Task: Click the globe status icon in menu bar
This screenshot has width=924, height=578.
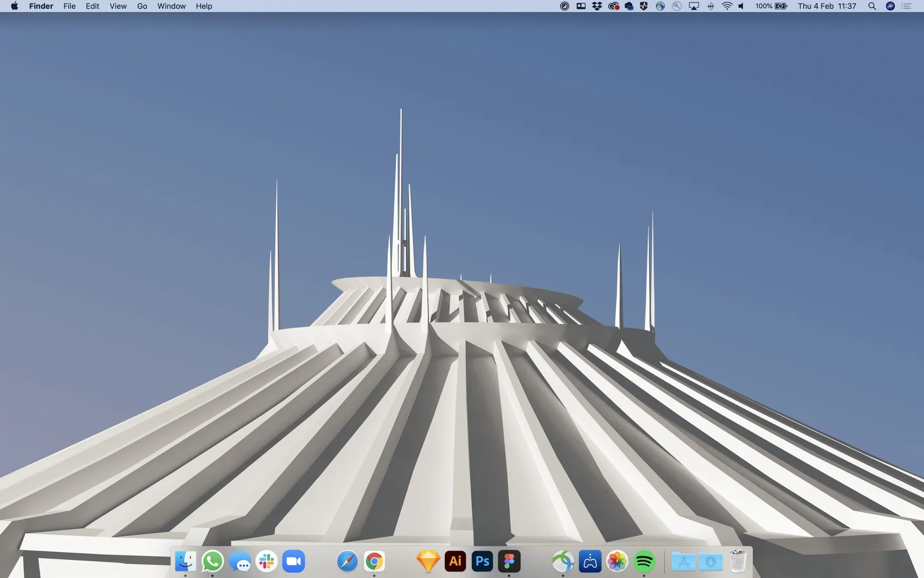Action: 660,6
